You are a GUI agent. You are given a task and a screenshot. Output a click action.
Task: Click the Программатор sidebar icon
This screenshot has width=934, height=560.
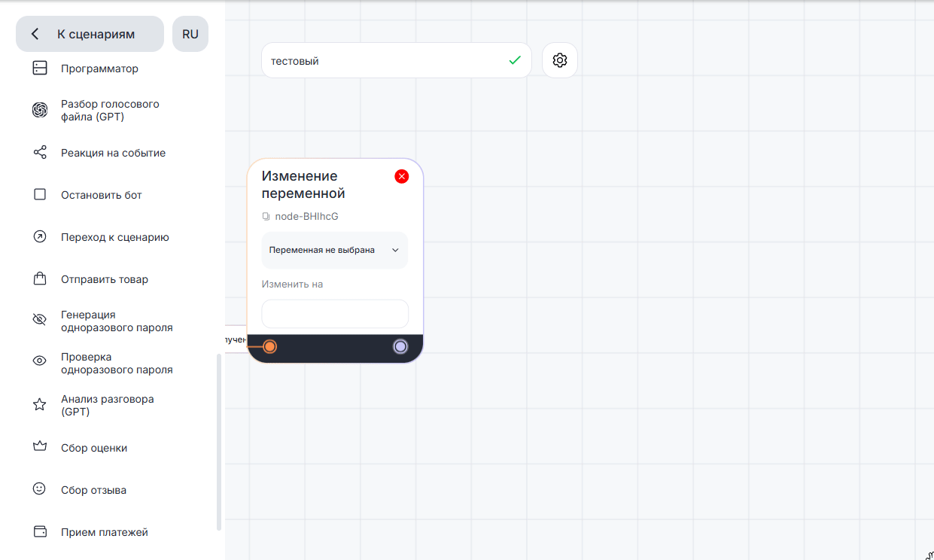coord(40,68)
